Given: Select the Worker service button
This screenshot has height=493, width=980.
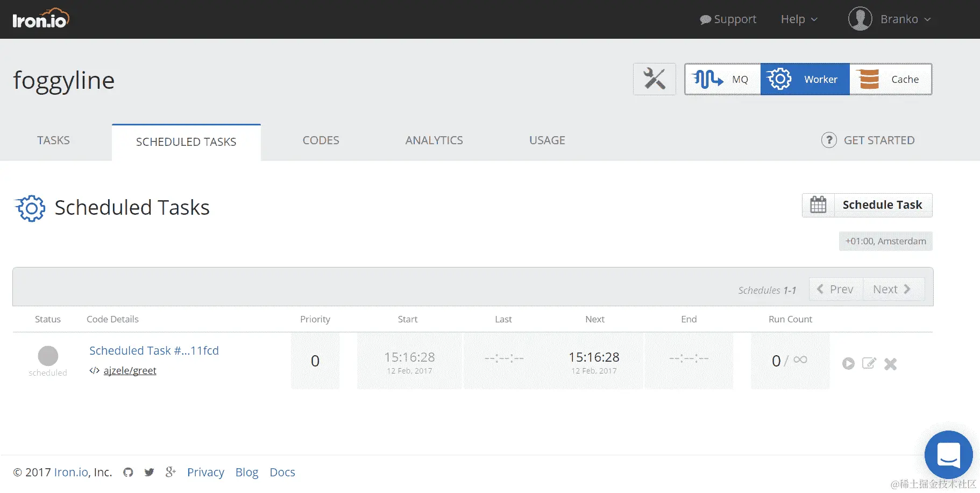Looking at the screenshot, I should [805, 79].
